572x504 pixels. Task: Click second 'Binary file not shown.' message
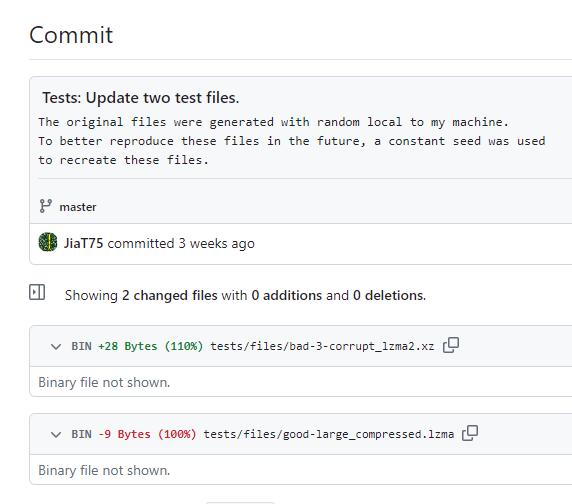click(x=104, y=470)
